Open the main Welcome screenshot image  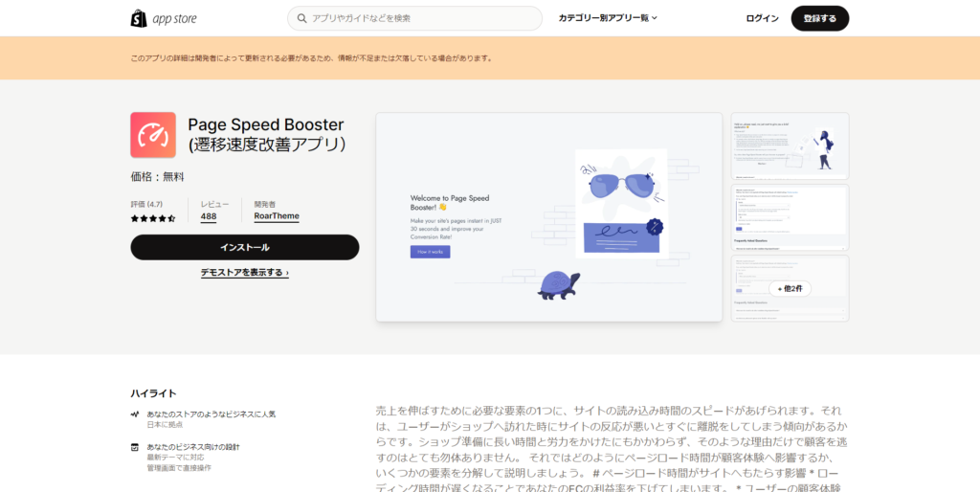tap(548, 217)
